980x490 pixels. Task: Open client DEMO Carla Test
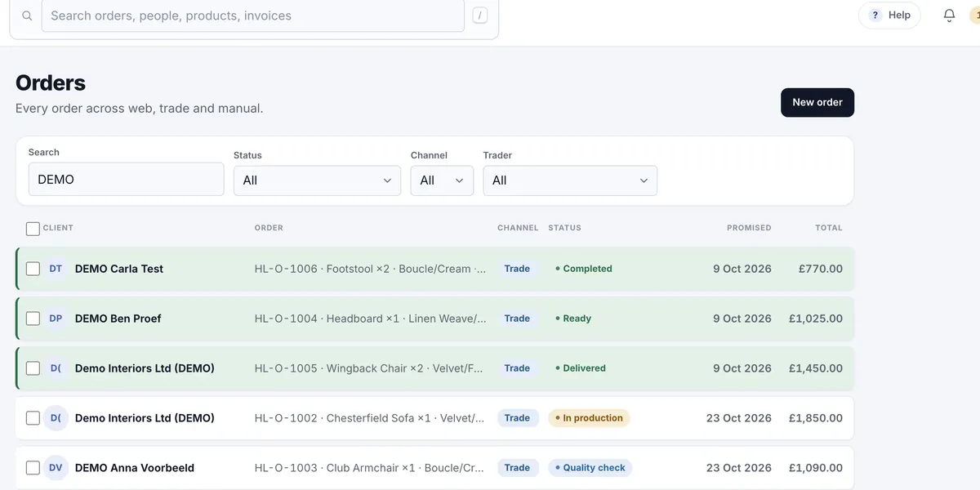(119, 269)
